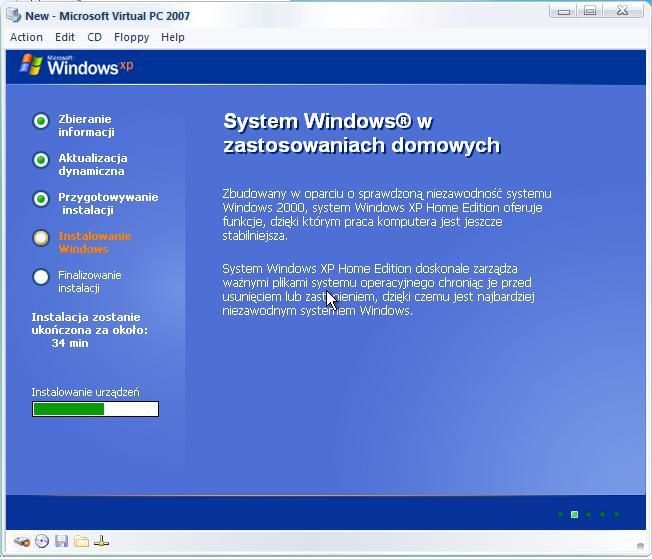Close the Virtual PC window

click(622, 11)
